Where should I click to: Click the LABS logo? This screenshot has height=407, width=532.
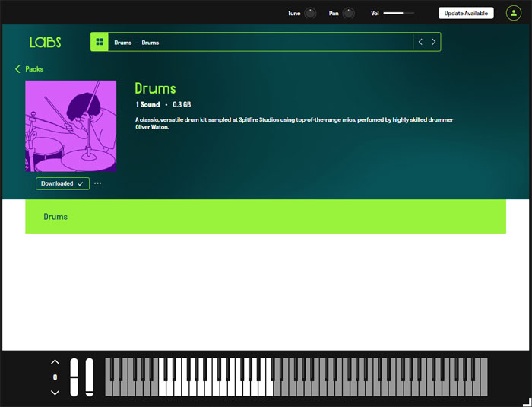45,42
